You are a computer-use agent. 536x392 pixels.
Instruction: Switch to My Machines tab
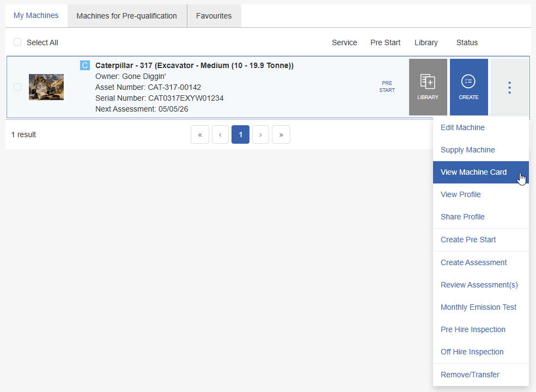point(36,15)
